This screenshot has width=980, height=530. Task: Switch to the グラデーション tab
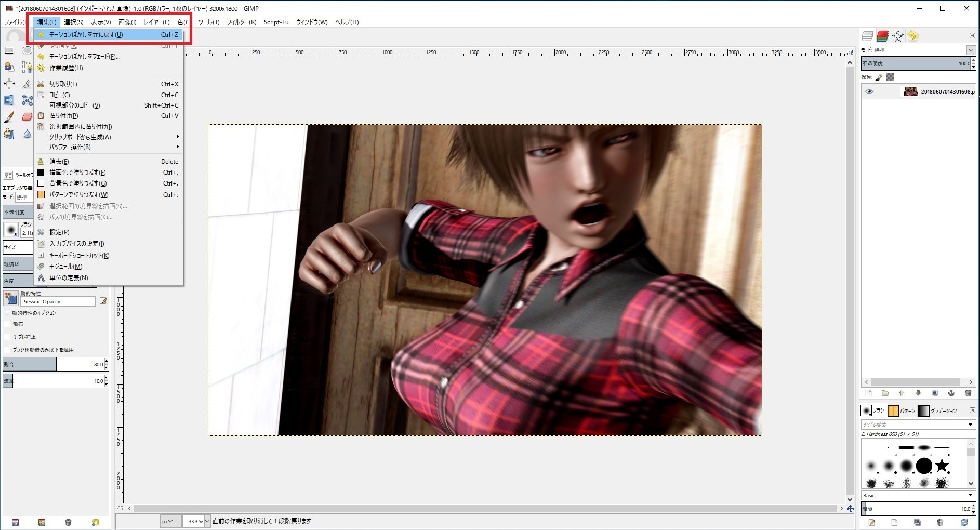pos(938,410)
